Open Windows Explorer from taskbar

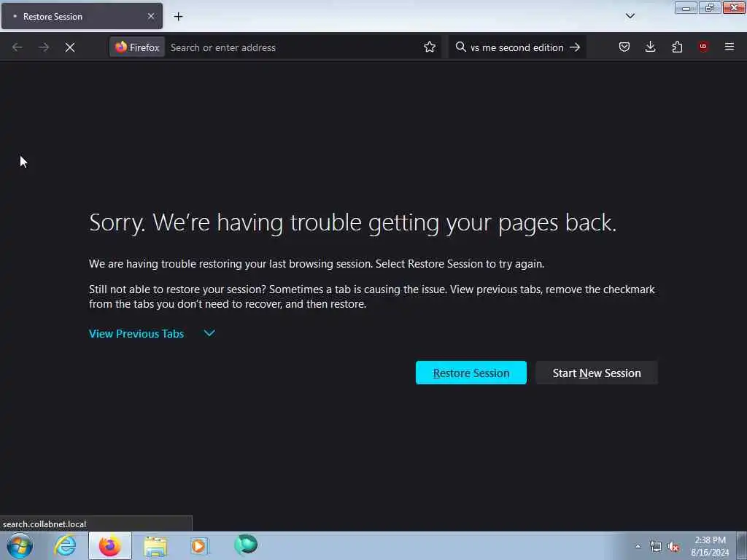(x=155, y=546)
